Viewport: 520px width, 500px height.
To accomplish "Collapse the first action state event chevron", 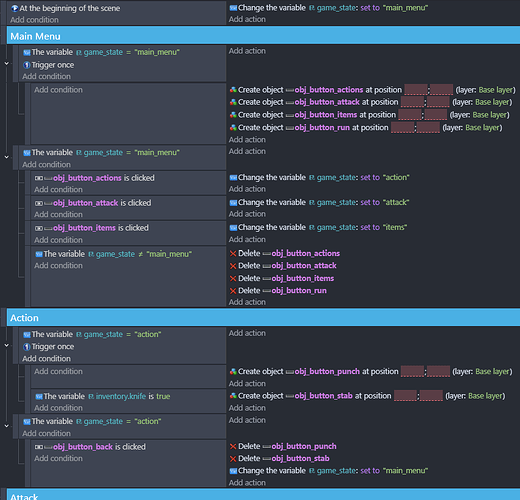I will pyautogui.click(x=6, y=346).
